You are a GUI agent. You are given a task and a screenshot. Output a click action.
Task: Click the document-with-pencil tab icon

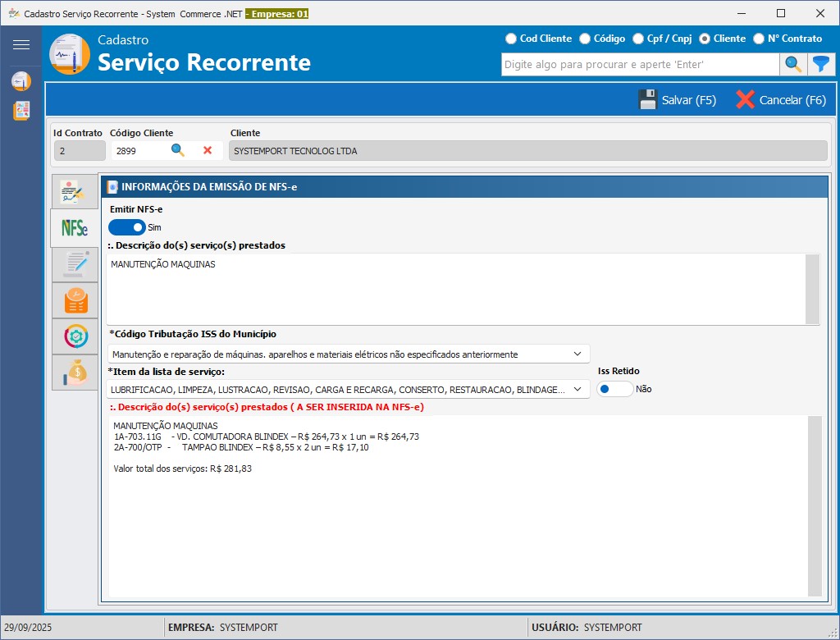pyautogui.click(x=75, y=264)
